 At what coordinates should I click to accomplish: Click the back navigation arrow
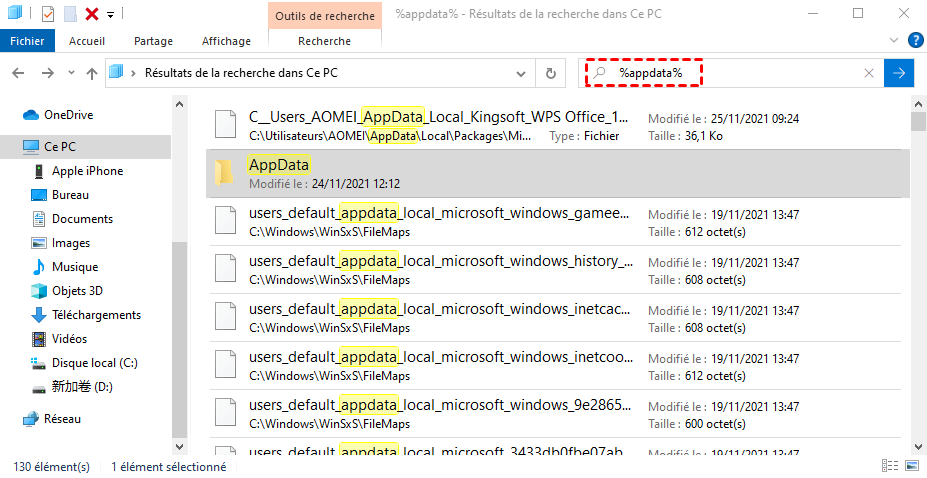coord(19,73)
